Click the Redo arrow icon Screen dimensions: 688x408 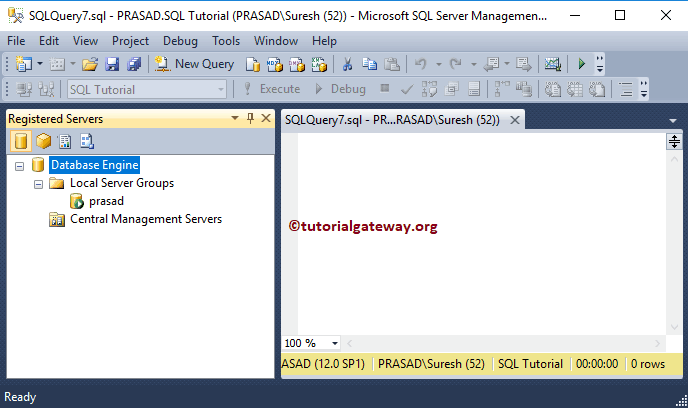pos(456,64)
